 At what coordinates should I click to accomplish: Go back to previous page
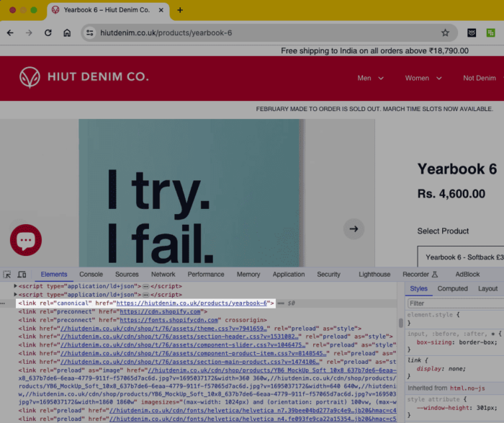click(10, 33)
